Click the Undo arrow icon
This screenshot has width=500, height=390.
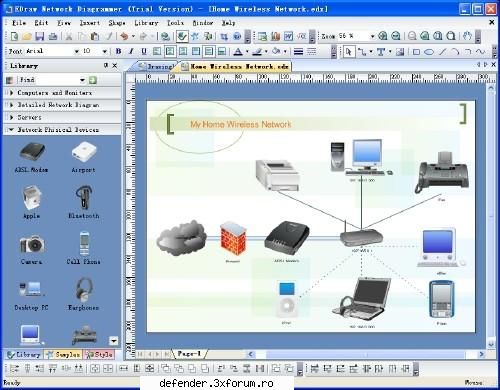tap(124, 36)
